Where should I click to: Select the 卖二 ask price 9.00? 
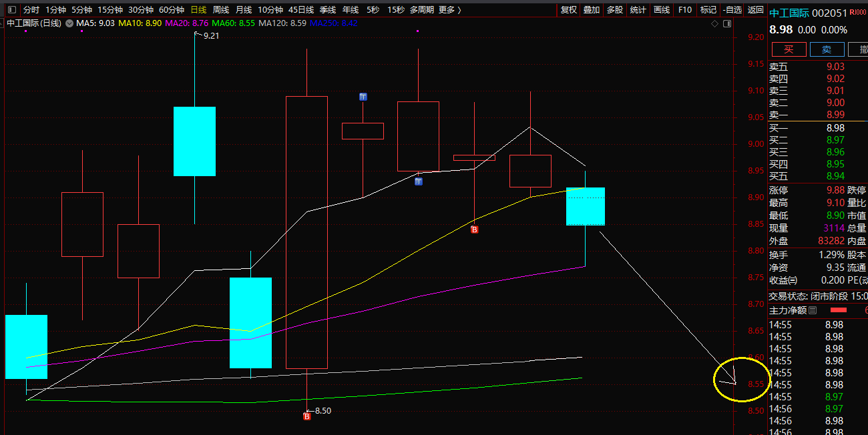point(835,103)
